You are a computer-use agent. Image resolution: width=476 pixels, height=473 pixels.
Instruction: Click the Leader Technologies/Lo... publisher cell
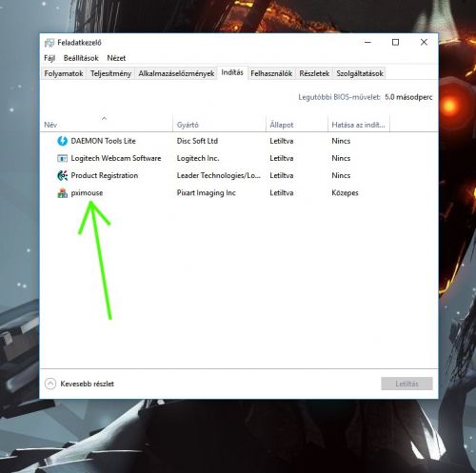[x=219, y=175]
